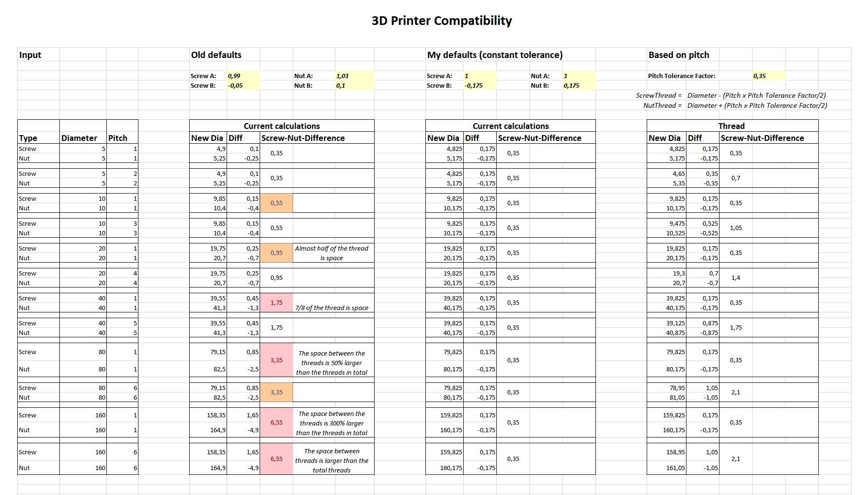Click the red cell containing 6,55
Screen dimensions: 868x495
[276, 422]
